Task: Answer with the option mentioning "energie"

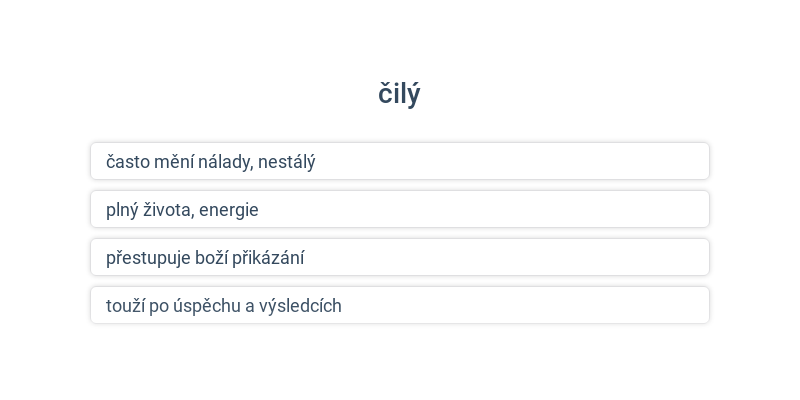Action: pyautogui.click(x=400, y=209)
